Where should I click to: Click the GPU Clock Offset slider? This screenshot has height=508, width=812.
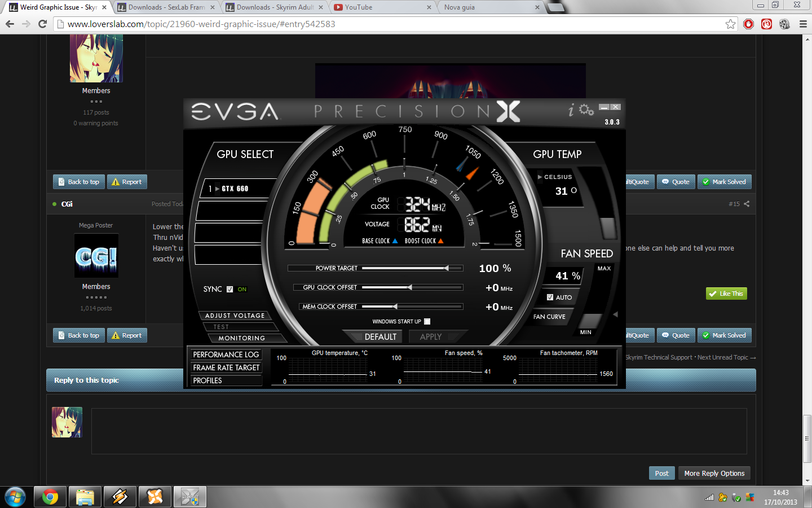[412, 287]
